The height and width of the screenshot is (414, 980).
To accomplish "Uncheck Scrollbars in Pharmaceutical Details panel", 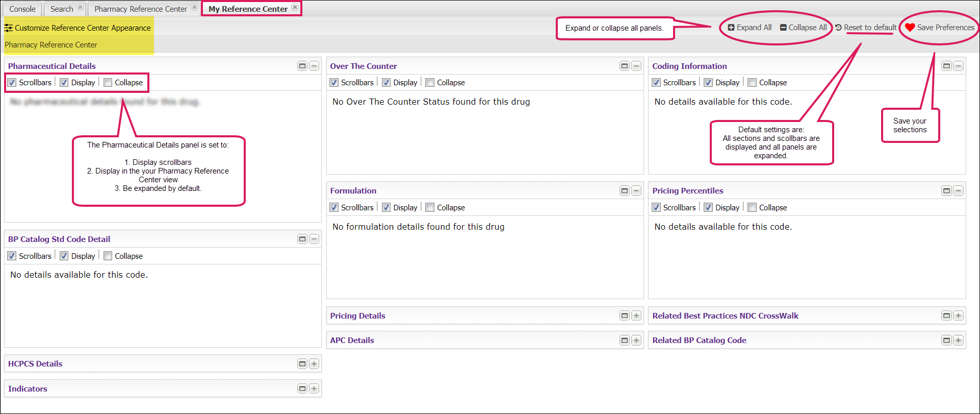I will click(12, 83).
